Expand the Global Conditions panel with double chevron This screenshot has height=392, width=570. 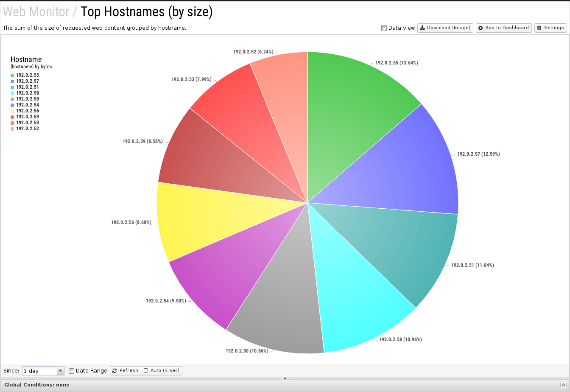coord(563,384)
